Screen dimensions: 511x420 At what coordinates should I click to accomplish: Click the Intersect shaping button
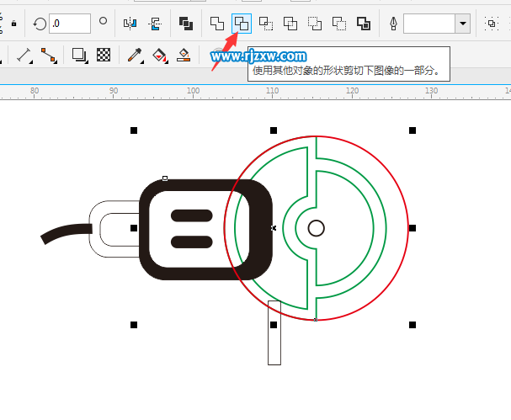(266, 24)
